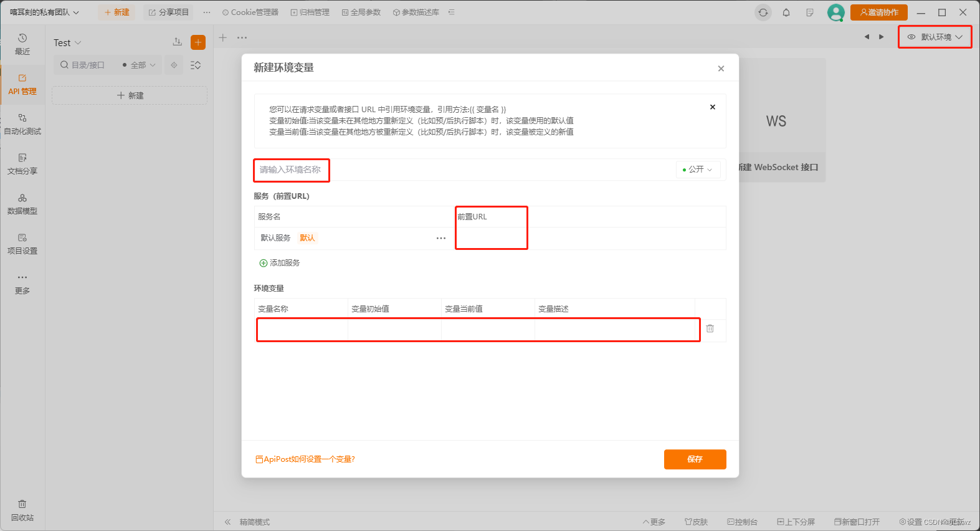Click the 邀请协作 button

coord(879,12)
